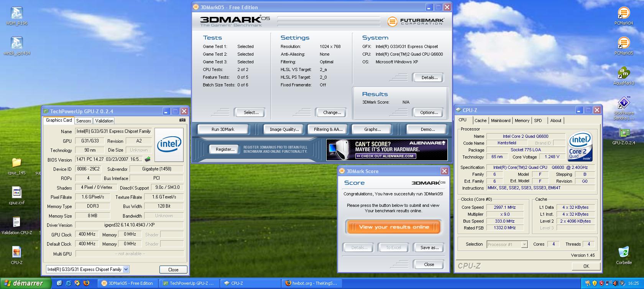Click Driver Version field in GPU-Z
644x289 pixels.
click(129, 225)
